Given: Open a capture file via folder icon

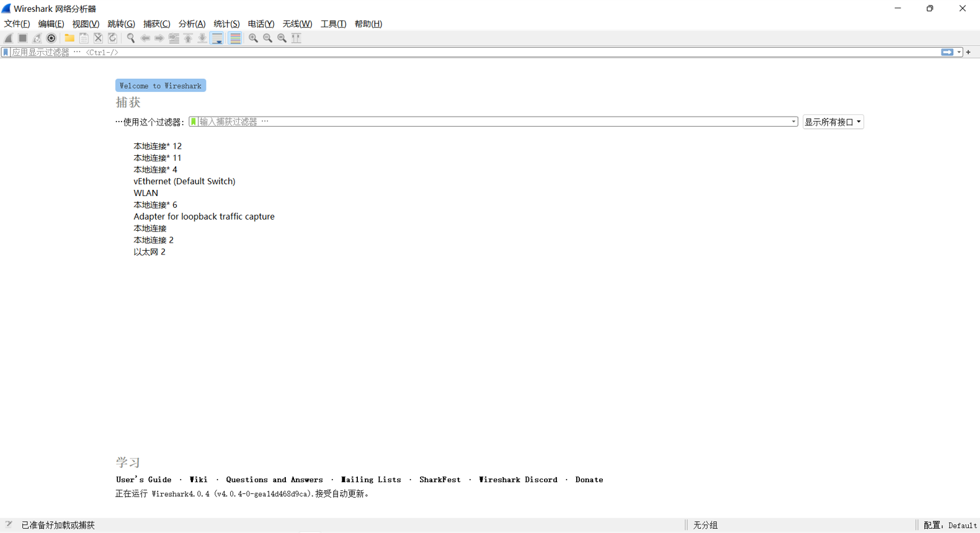Looking at the screenshot, I should (69, 38).
